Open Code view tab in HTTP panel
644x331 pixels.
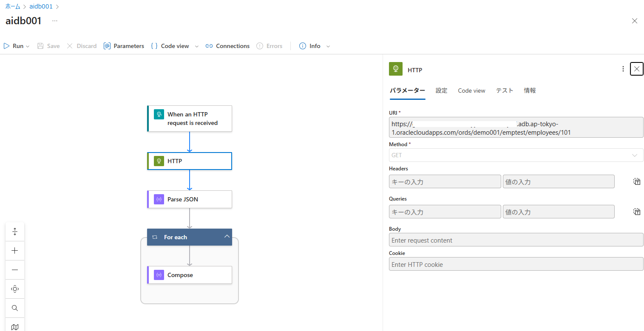[x=471, y=91]
